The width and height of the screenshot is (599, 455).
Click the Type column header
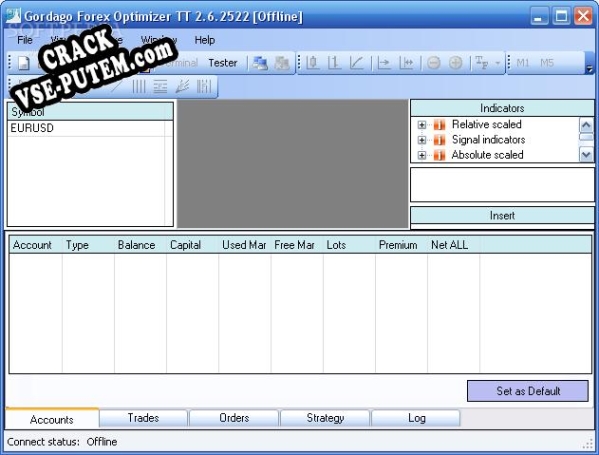coord(88,245)
